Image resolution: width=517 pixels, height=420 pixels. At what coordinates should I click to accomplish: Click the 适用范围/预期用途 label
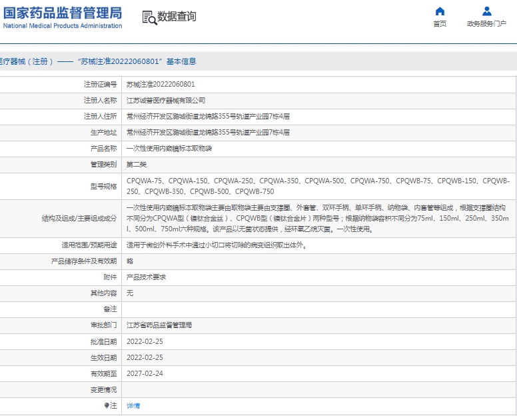point(89,245)
